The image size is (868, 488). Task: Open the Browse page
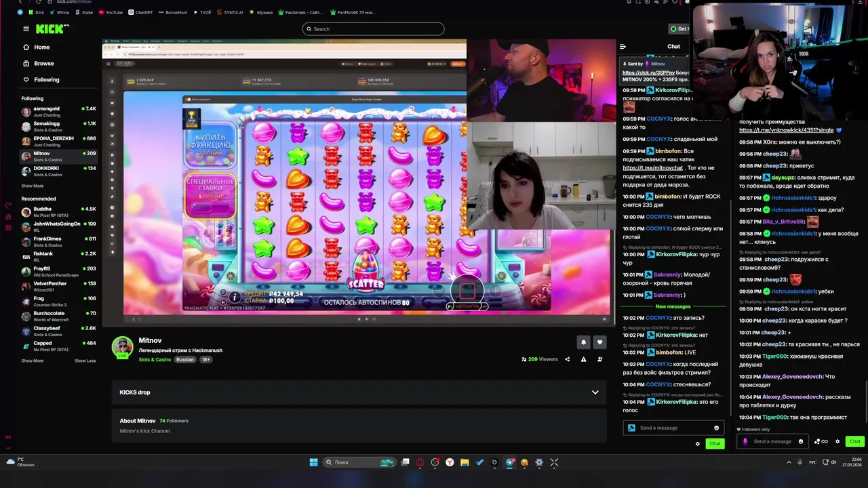click(38, 63)
